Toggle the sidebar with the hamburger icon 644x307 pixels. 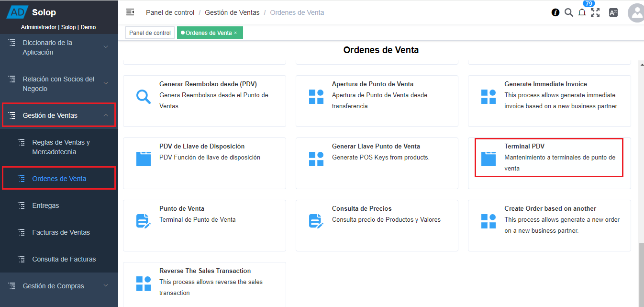pos(130,12)
